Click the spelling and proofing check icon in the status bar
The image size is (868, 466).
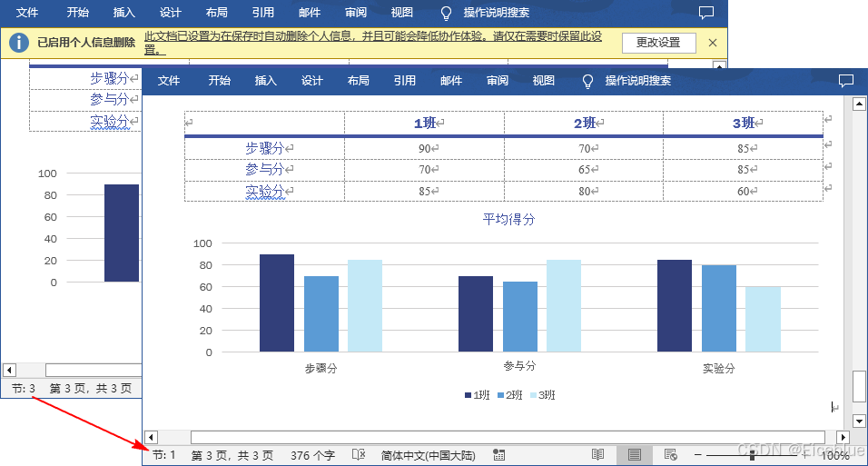(359, 455)
